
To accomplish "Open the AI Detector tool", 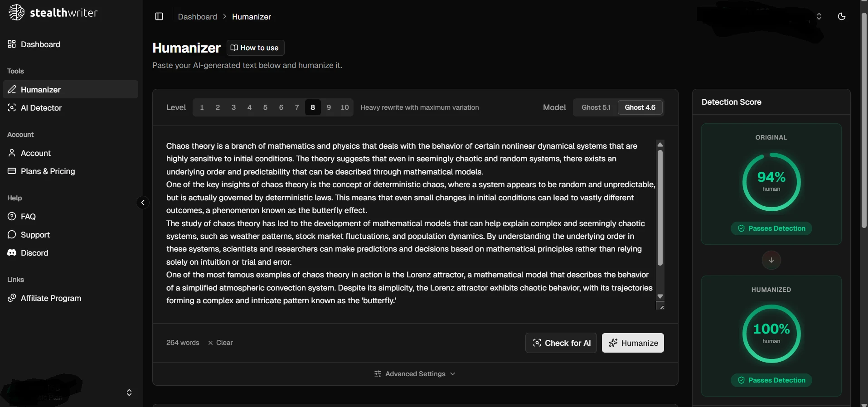I will [x=70, y=108].
